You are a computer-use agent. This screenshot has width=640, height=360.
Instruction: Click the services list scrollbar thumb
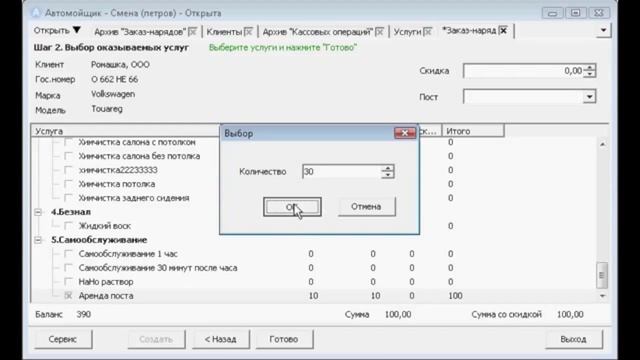coord(602,275)
